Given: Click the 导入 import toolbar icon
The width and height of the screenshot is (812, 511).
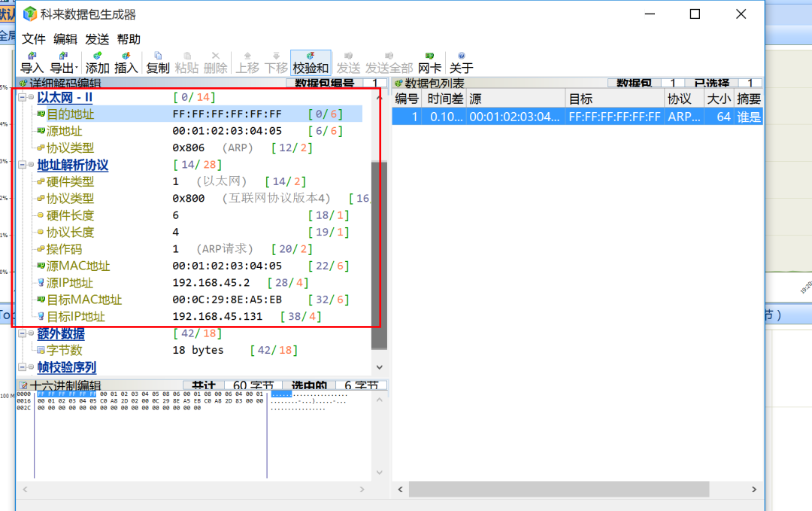Looking at the screenshot, I should coord(32,60).
